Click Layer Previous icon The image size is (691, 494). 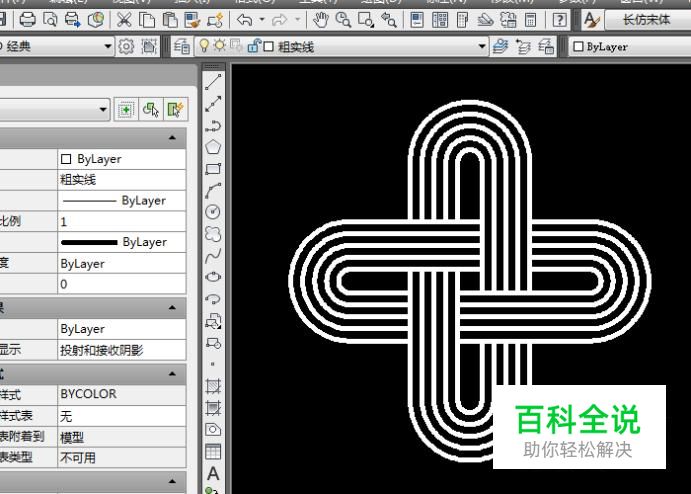pos(523,46)
